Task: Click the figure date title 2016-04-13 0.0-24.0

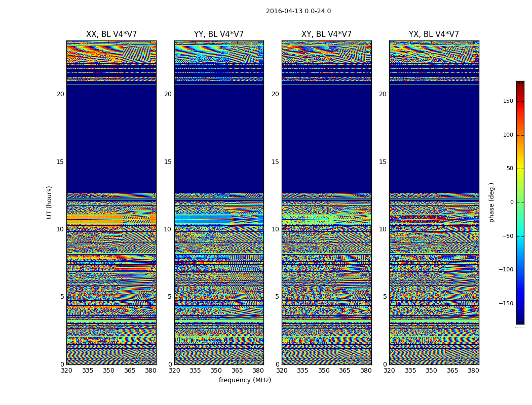Action: (298, 11)
